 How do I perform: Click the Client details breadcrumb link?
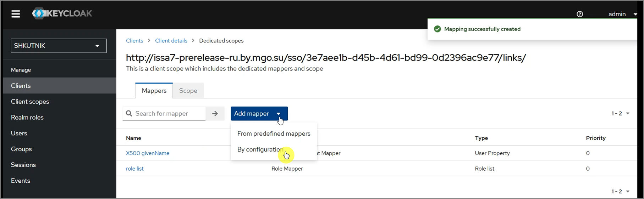(x=171, y=41)
